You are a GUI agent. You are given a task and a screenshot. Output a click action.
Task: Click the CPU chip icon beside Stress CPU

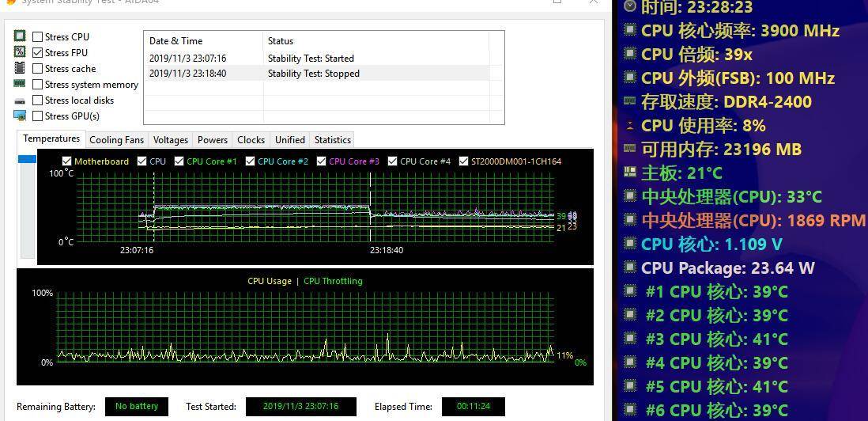click(20, 36)
